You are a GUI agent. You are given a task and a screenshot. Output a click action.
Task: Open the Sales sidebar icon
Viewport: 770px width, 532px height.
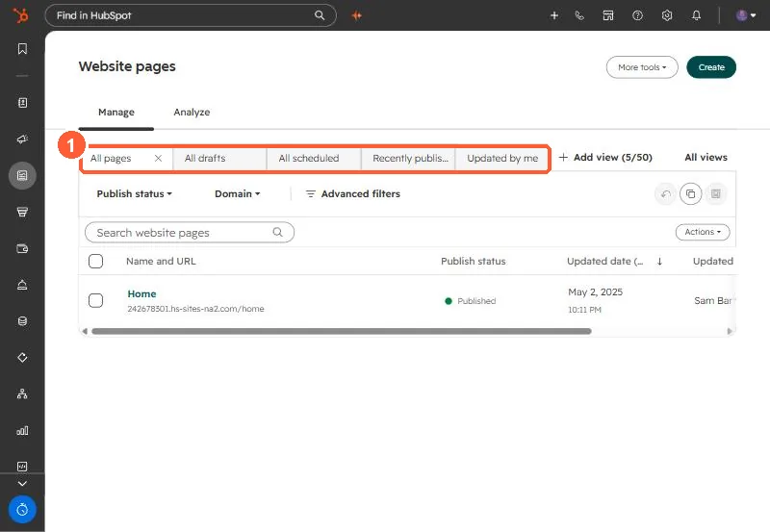[x=22, y=212]
